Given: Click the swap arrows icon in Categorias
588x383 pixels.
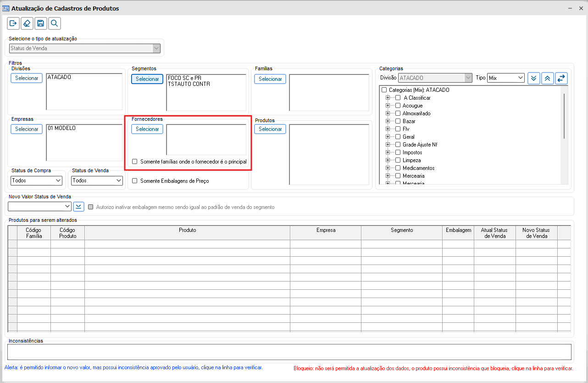Looking at the screenshot, I should click(x=561, y=78).
